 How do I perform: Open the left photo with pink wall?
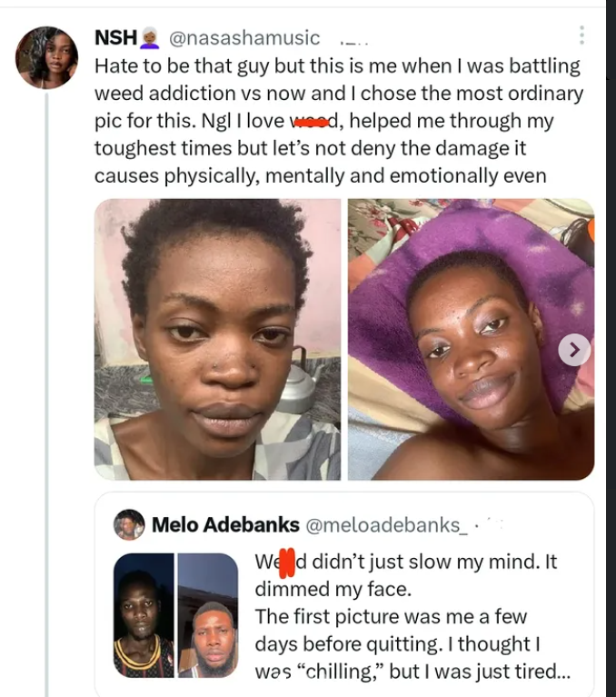tap(217, 339)
